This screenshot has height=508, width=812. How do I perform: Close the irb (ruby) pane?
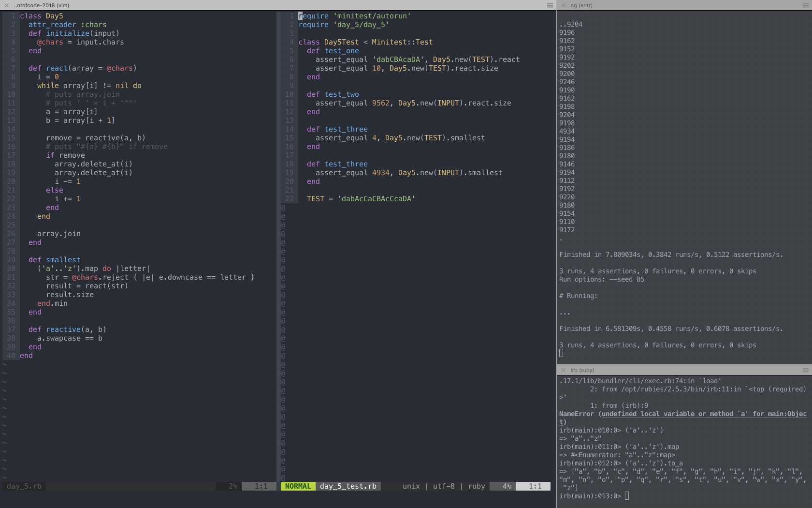[x=563, y=370]
